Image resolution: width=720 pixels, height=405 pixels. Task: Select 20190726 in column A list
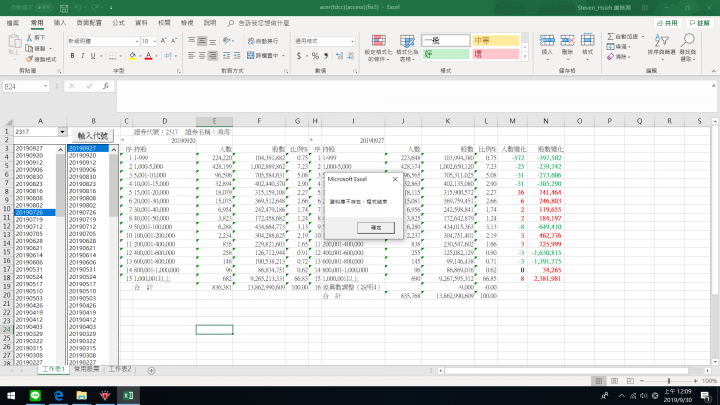pyautogui.click(x=35, y=213)
